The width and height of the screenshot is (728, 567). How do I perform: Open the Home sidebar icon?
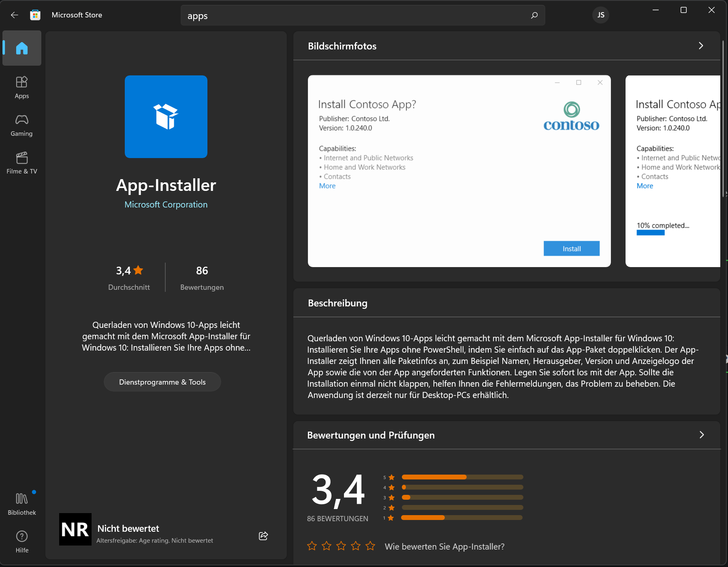click(22, 48)
